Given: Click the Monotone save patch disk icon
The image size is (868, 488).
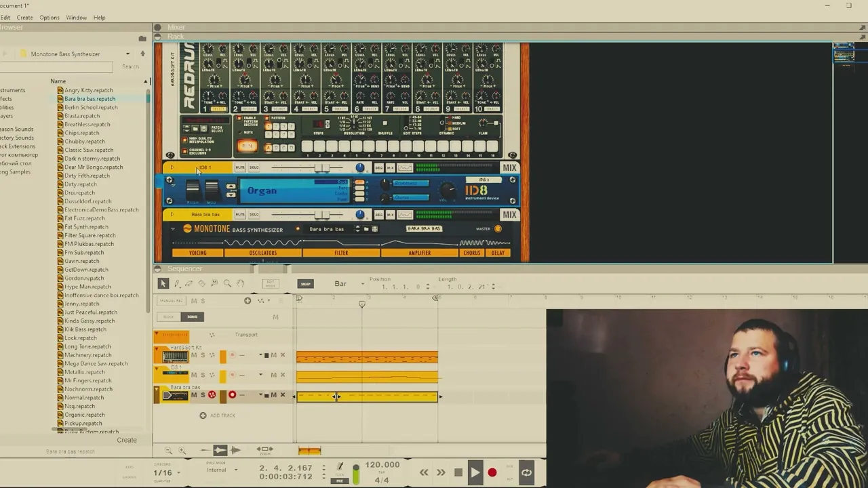Looking at the screenshot, I should tap(374, 229).
